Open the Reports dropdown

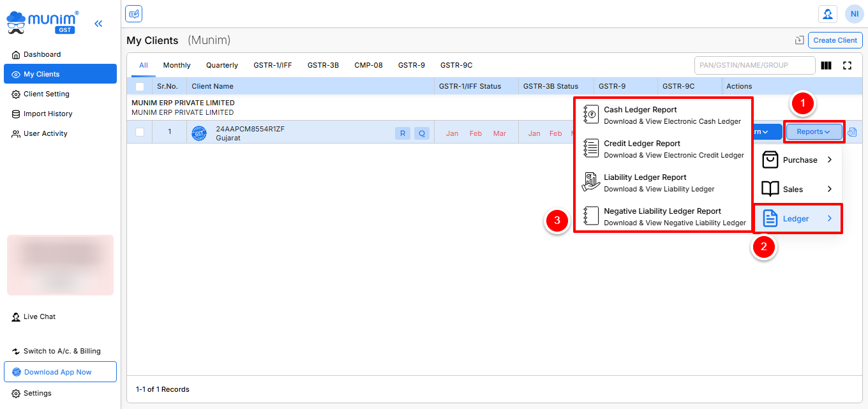tap(813, 132)
